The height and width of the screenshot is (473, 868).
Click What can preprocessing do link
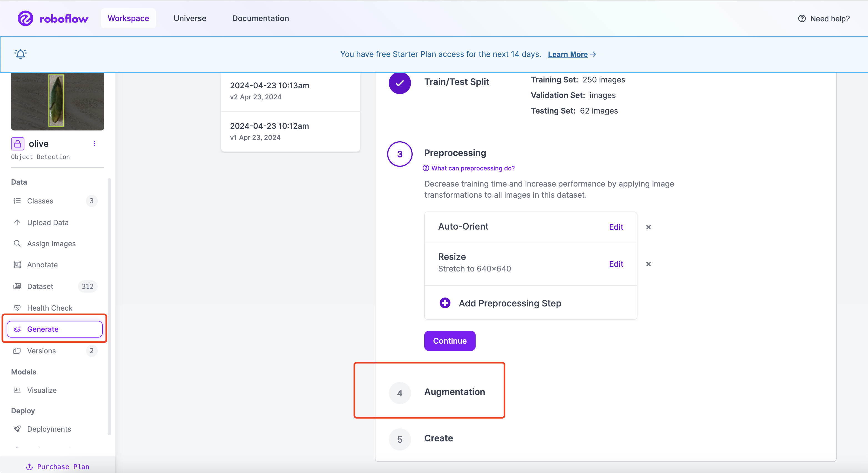point(472,168)
